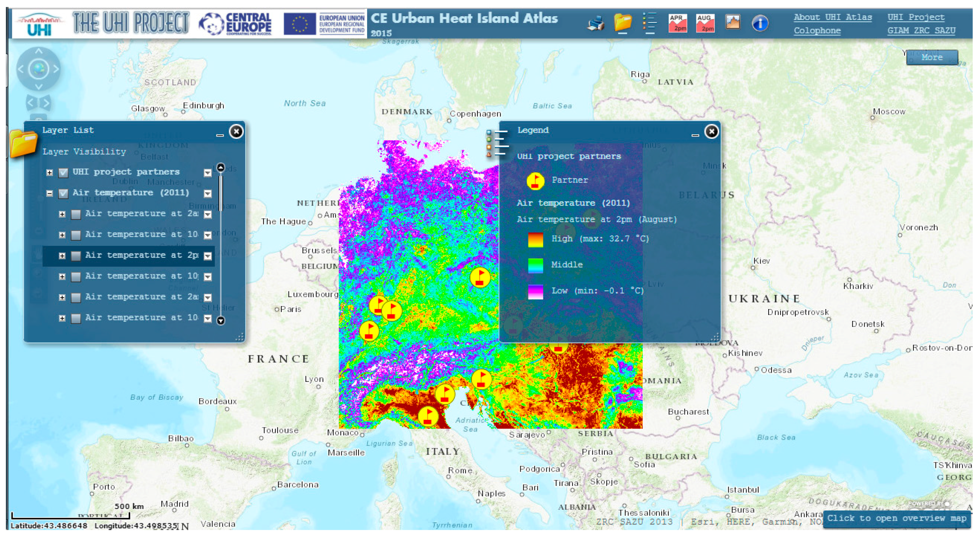Expand the UHI project partners tree node
The height and width of the screenshot is (540, 980).
coord(49,173)
